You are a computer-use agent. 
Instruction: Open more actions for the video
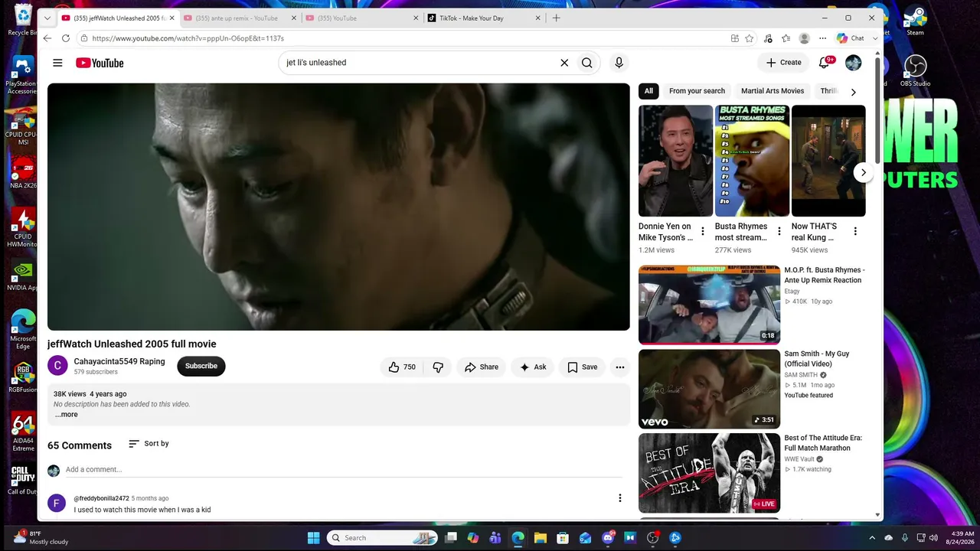click(x=620, y=367)
